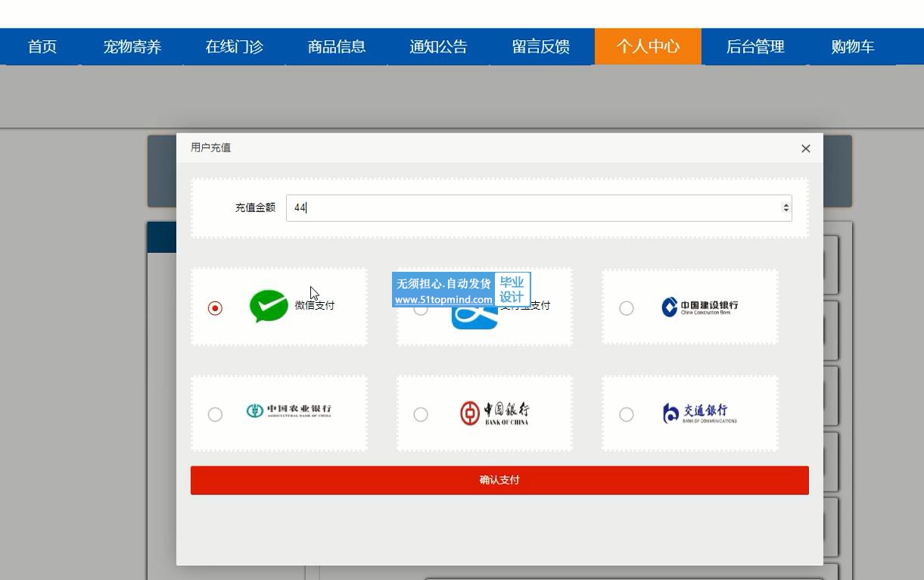Choose the China Construction Bank radio button
The width and height of the screenshot is (924, 580).
tap(627, 308)
